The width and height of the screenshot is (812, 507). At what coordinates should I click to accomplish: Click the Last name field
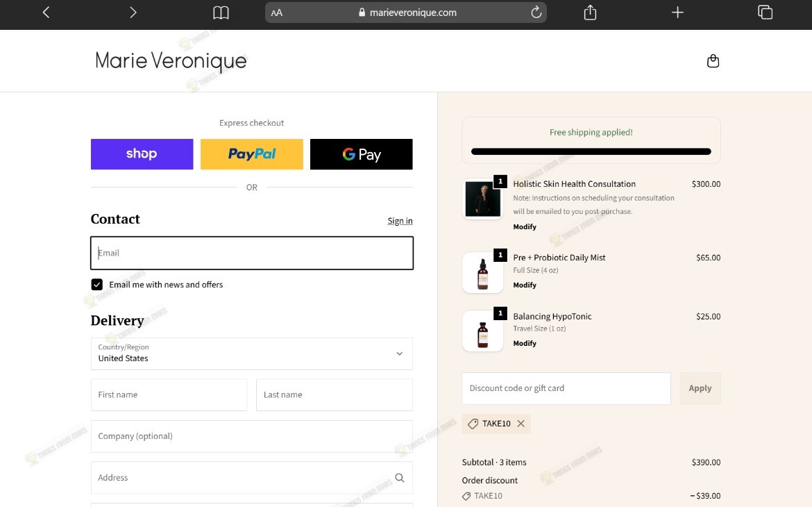[x=335, y=394]
